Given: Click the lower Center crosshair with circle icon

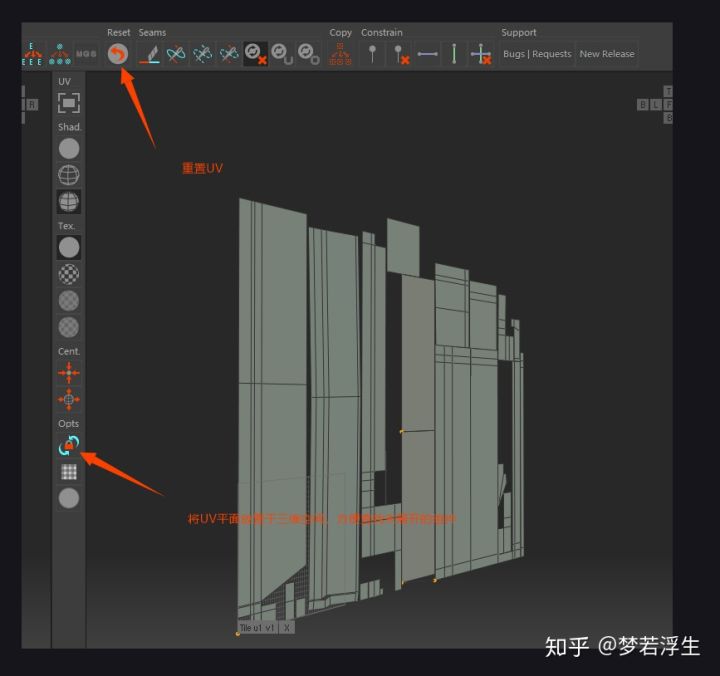Looking at the screenshot, I should tap(68, 399).
